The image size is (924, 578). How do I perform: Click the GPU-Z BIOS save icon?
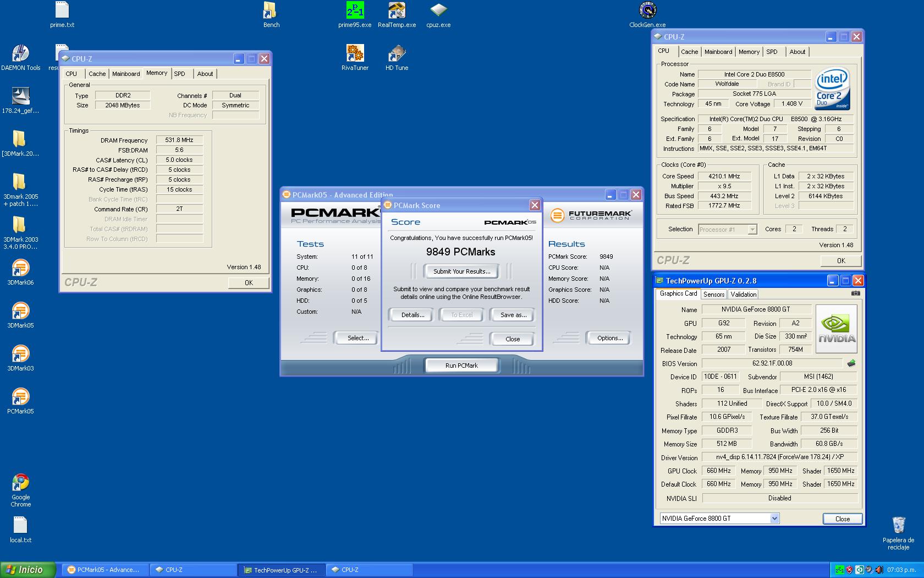(851, 363)
